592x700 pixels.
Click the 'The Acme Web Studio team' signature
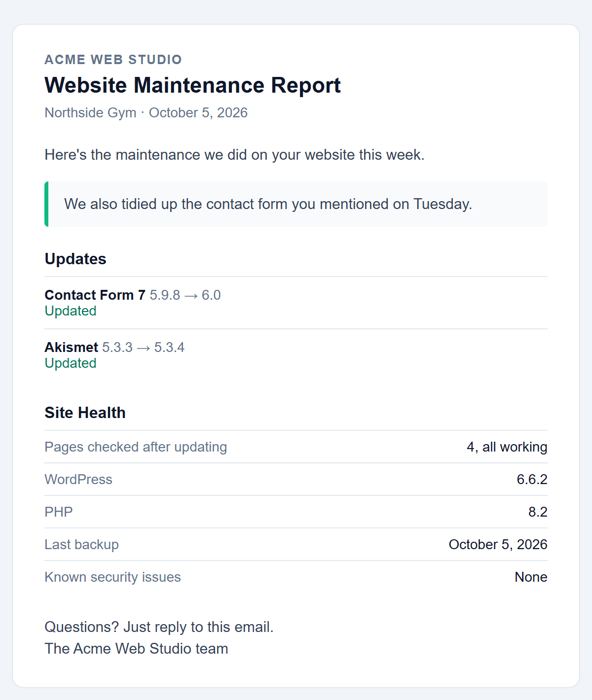click(136, 649)
